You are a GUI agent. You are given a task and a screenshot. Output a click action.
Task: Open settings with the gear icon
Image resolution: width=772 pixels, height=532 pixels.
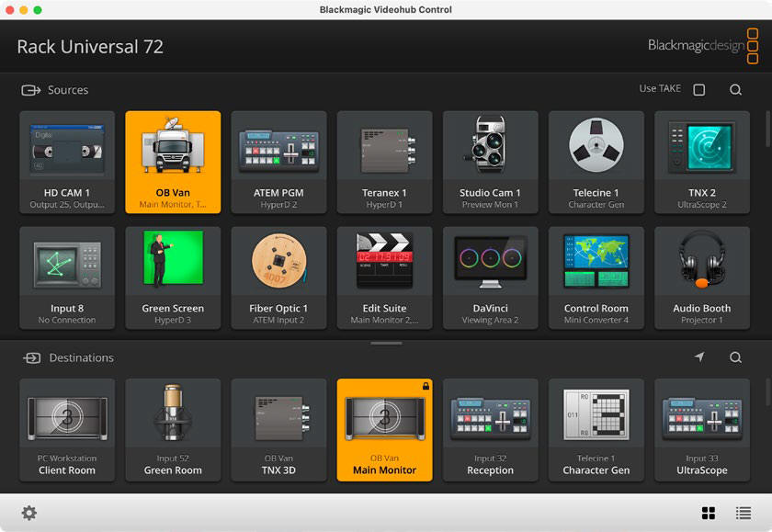[x=29, y=513]
